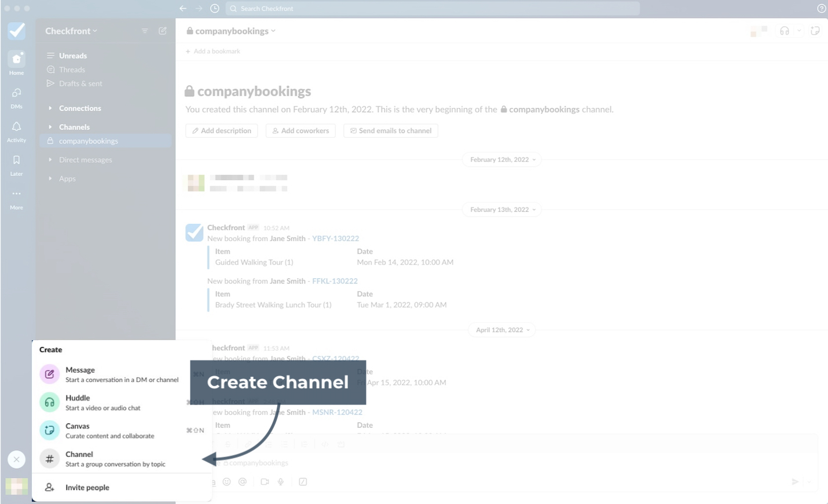The height and width of the screenshot is (504, 828).
Task: Open the More options ellipsis
Action: point(16,198)
